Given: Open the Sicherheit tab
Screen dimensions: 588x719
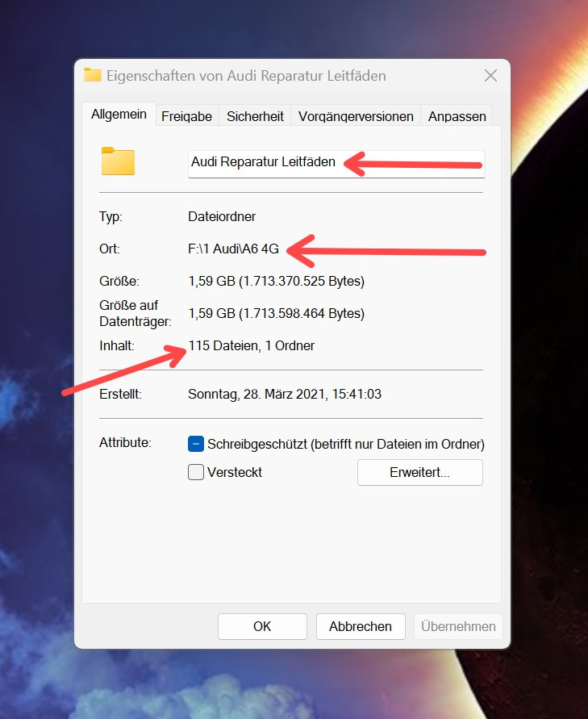Looking at the screenshot, I should 255,116.
